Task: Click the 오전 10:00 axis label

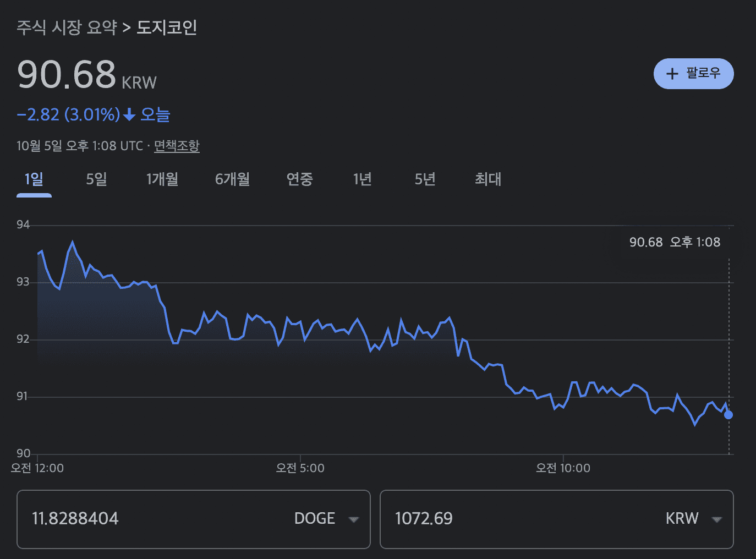Action: click(x=563, y=468)
